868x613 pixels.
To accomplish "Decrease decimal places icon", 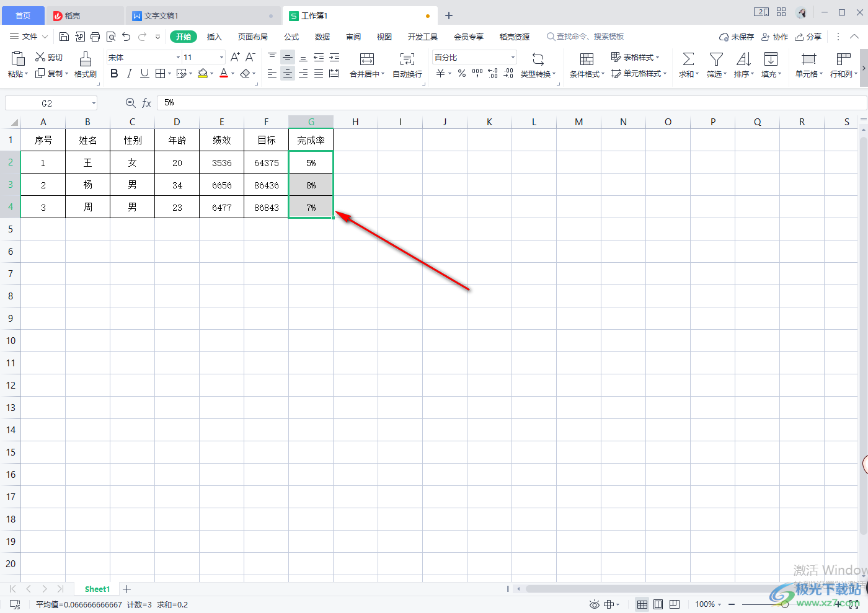I will tap(508, 74).
